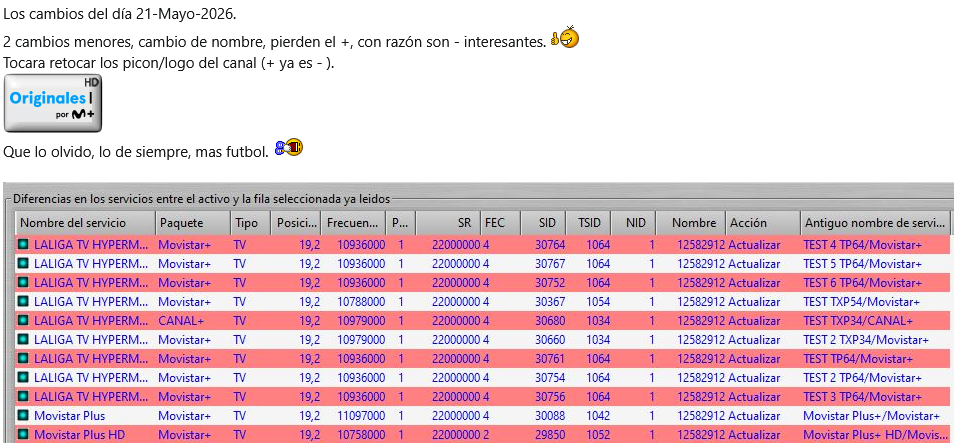Click Actualizar in the SID 30680 row

click(x=754, y=320)
